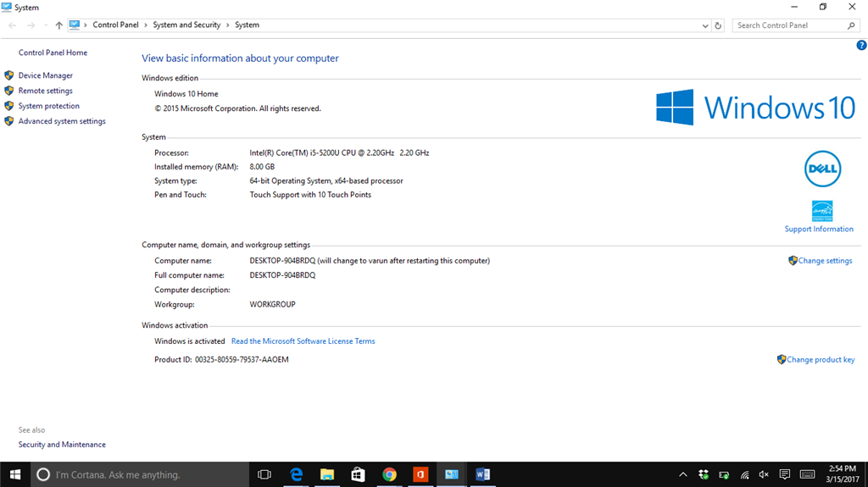The width and height of the screenshot is (868, 487).
Task: Launch Google Chrome from taskbar
Action: pos(389,475)
